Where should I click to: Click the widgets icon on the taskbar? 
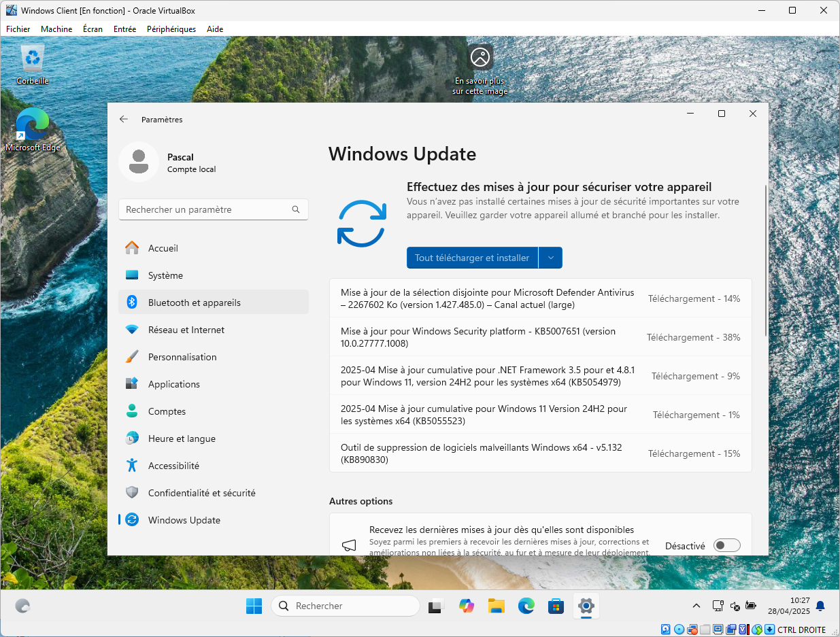point(22,606)
